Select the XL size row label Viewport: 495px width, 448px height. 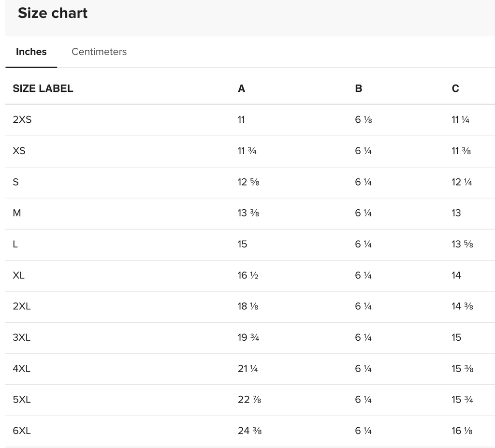[18, 275]
